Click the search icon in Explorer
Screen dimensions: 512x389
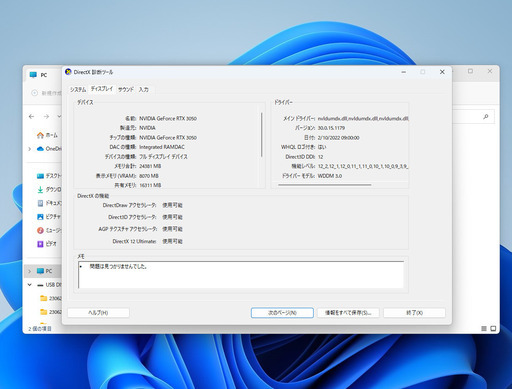coord(486,117)
